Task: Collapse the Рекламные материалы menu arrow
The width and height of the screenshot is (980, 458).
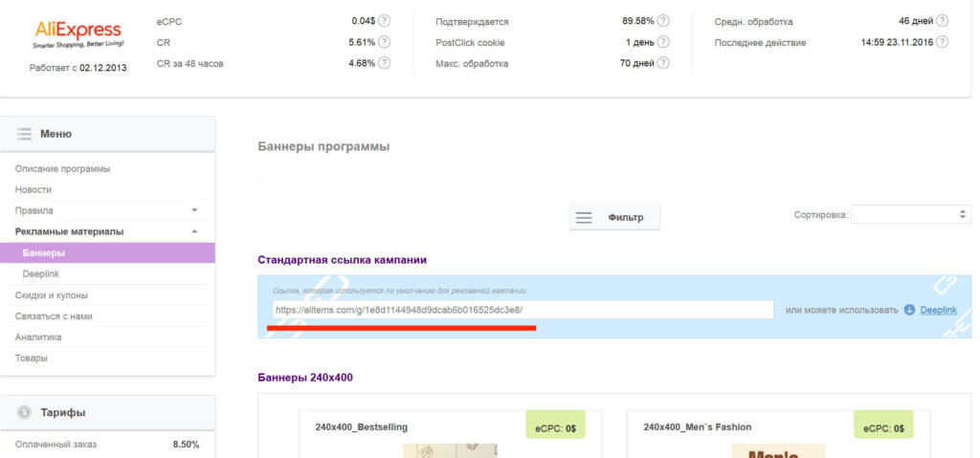Action: 194,231
